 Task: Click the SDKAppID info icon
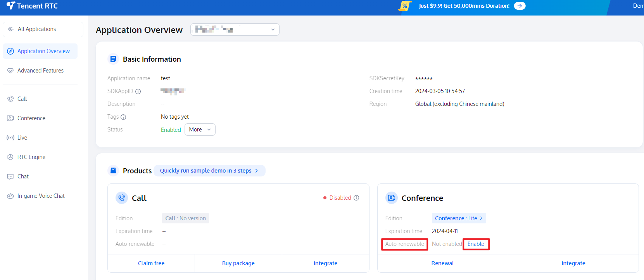point(138,92)
